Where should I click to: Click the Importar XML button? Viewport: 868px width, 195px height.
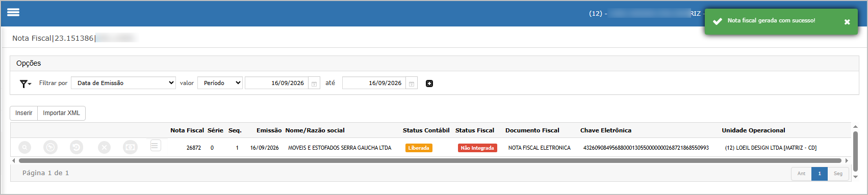(x=61, y=113)
